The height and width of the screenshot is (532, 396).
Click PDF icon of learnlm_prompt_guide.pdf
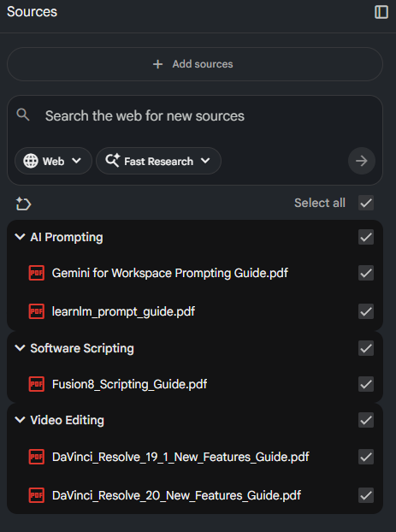click(x=36, y=311)
